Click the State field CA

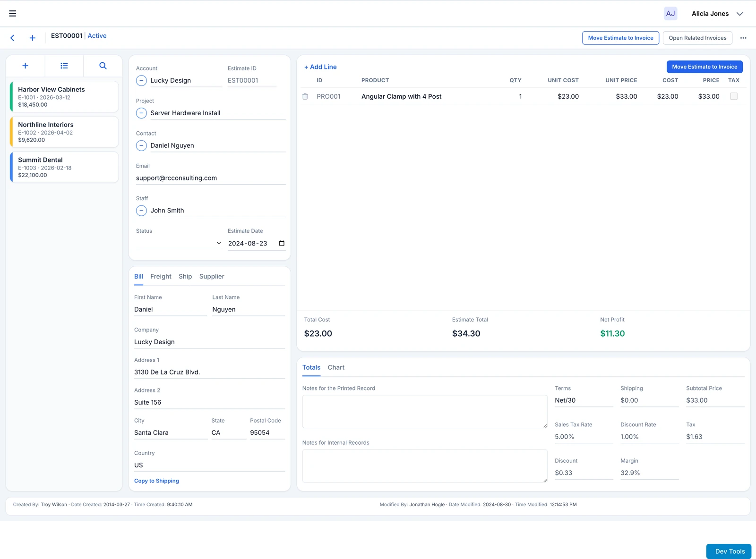[229, 433]
